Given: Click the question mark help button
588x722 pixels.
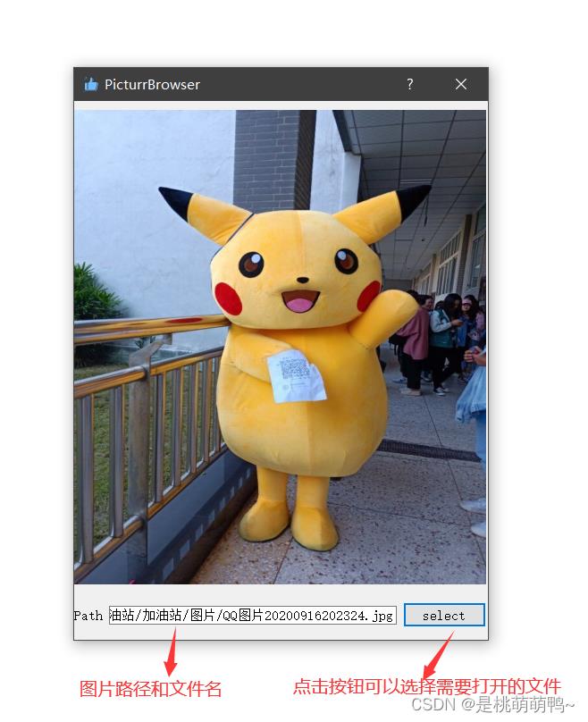Looking at the screenshot, I should (410, 84).
